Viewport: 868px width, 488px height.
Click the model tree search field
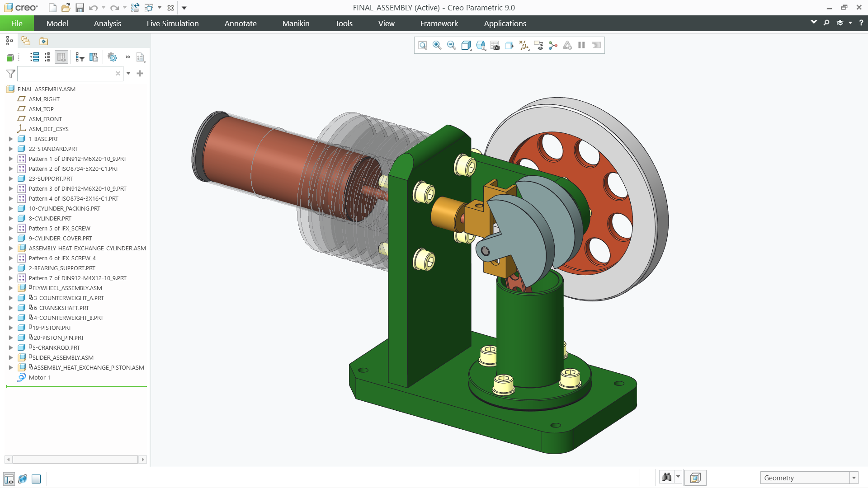point(66,74)
